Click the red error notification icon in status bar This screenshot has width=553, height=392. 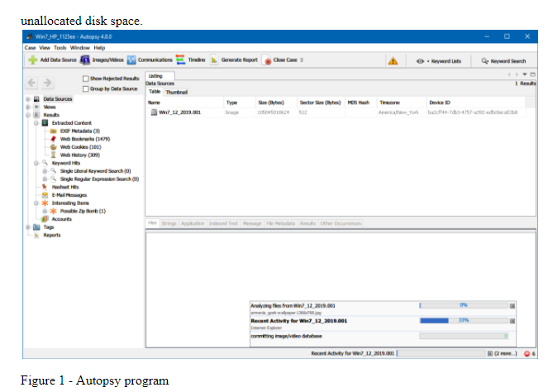pos(527,353)
